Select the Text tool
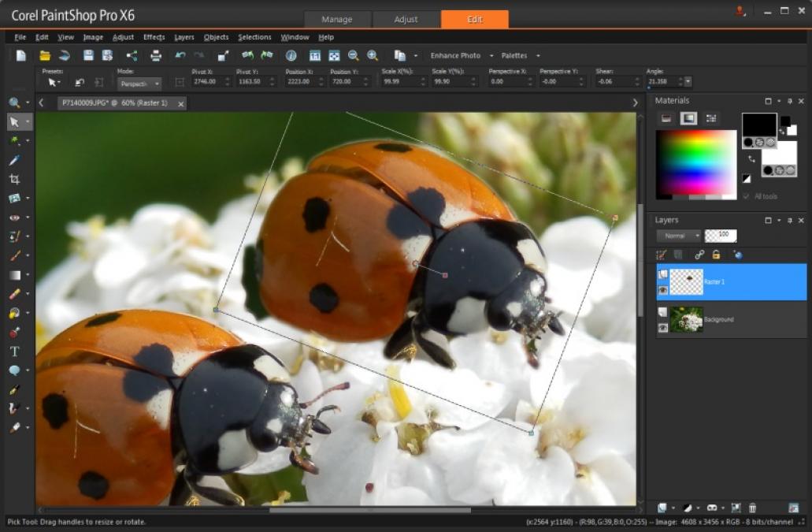This screenshot has height=532, width=812. (14, 352)
